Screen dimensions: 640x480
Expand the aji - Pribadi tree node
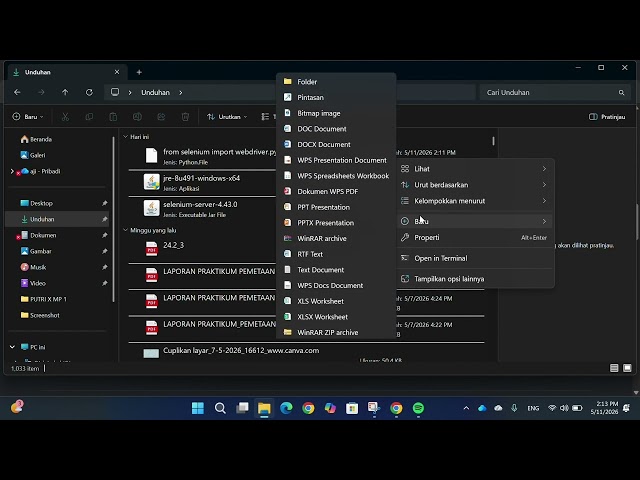click(12, 171)
